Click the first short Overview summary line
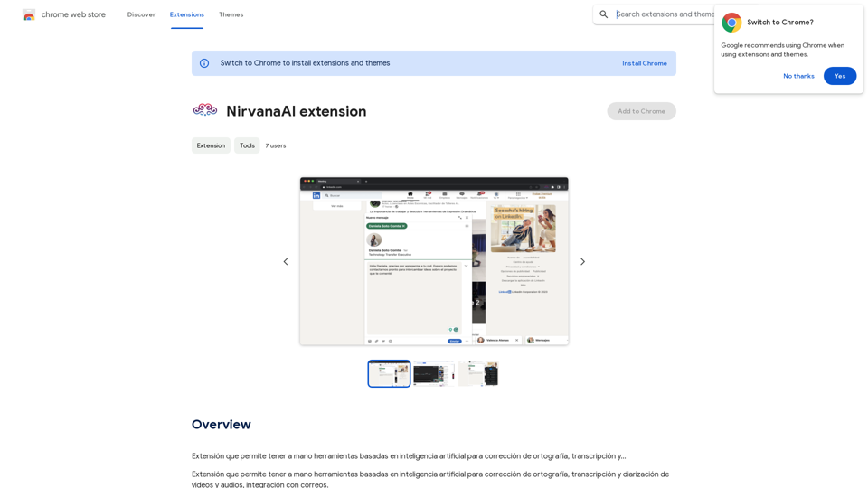This screenshot has height=488, width=868. click(409, 456)
